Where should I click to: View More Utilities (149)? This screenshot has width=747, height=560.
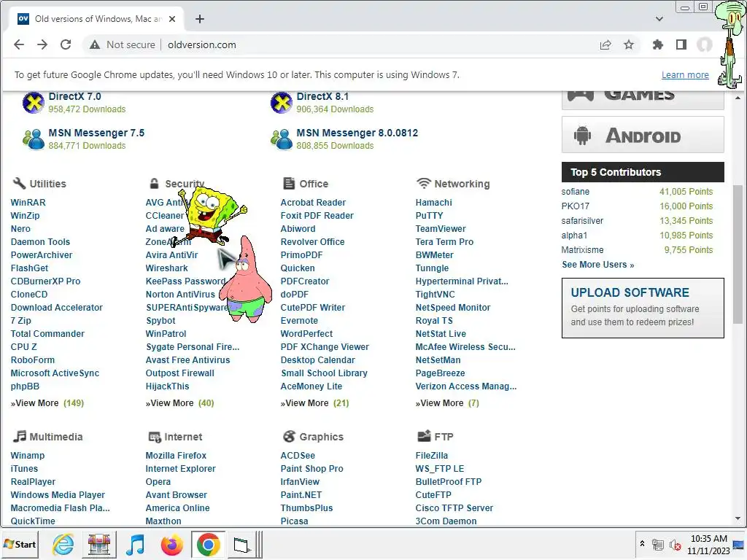tap(47, 403)
